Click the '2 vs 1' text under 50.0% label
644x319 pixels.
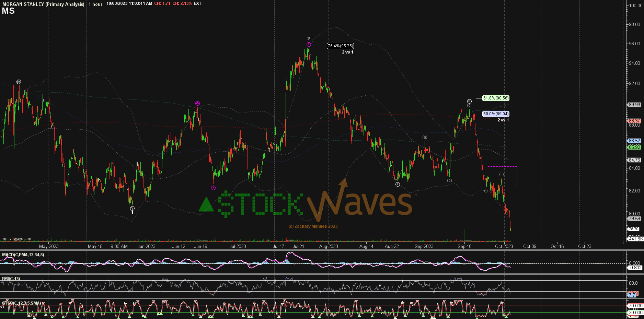click(503, 120)
